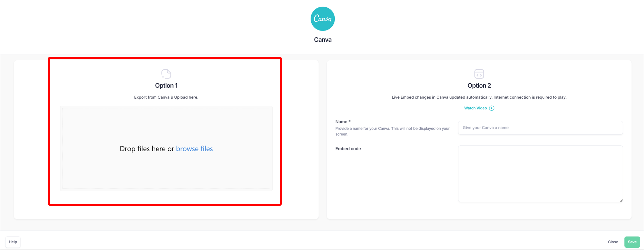The width and height of the screenshot is (644, 250).
Task: Click the play icon beside Watch Video
Action: pos(492,108)
